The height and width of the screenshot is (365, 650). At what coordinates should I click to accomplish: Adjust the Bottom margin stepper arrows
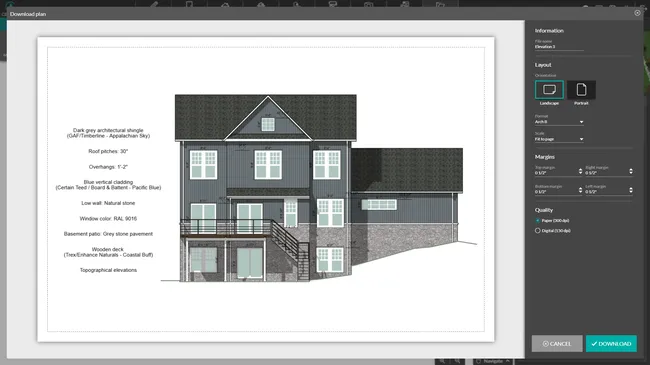(580, 190)
